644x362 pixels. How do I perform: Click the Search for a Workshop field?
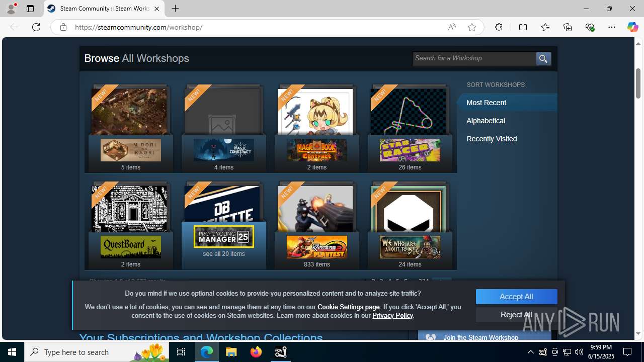[x=474, y=59]
